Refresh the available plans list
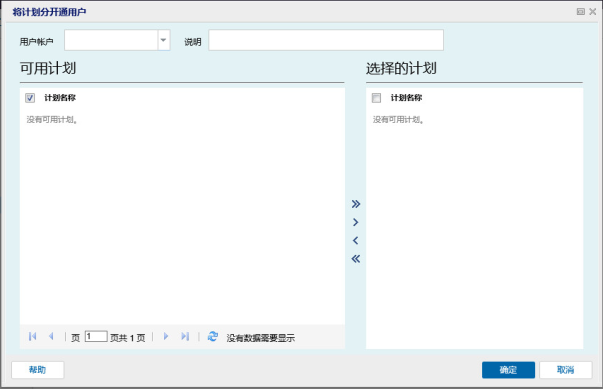The width and height of the screenshot is (603, 389). tap(213, 337)
